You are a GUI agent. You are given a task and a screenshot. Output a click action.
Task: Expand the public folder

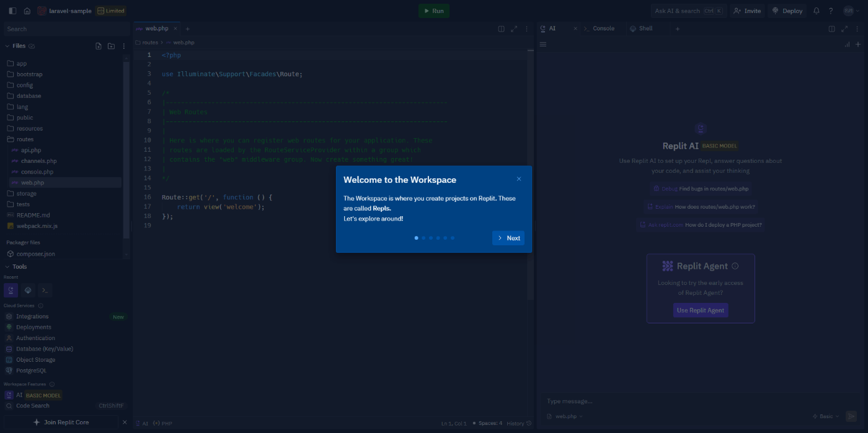point(63,118)
